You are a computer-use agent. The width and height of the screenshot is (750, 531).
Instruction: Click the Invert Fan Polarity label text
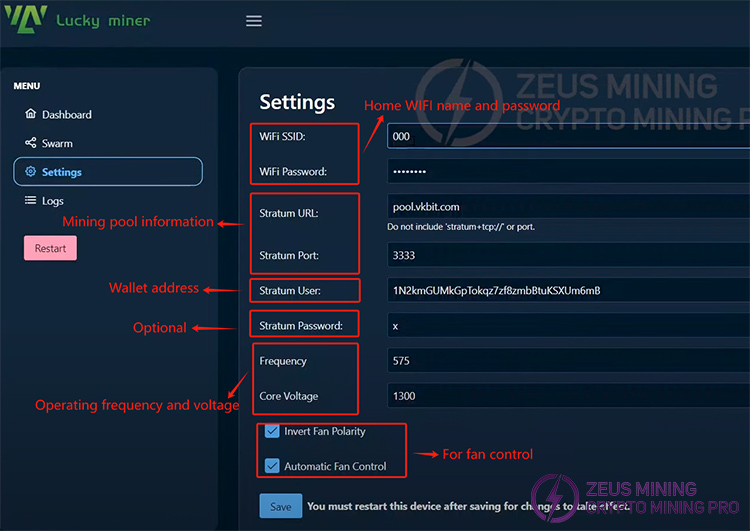click(325, 431)
